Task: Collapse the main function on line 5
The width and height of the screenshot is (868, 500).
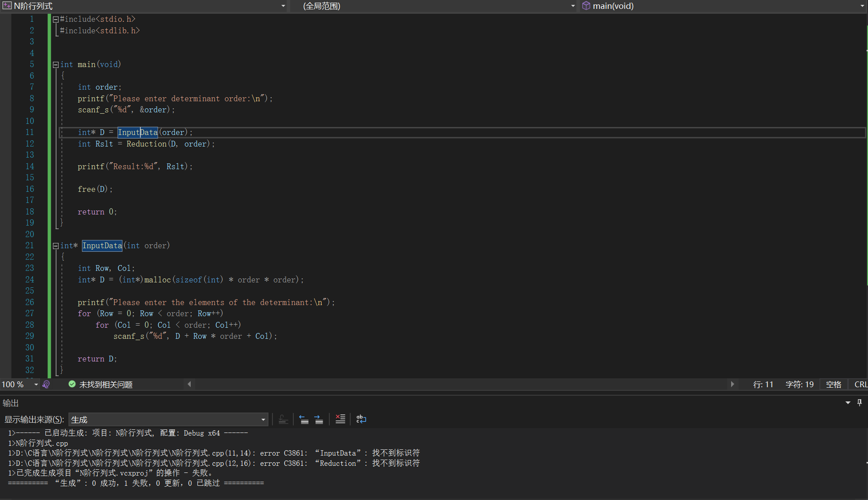Action: click(x=56, y=64)
